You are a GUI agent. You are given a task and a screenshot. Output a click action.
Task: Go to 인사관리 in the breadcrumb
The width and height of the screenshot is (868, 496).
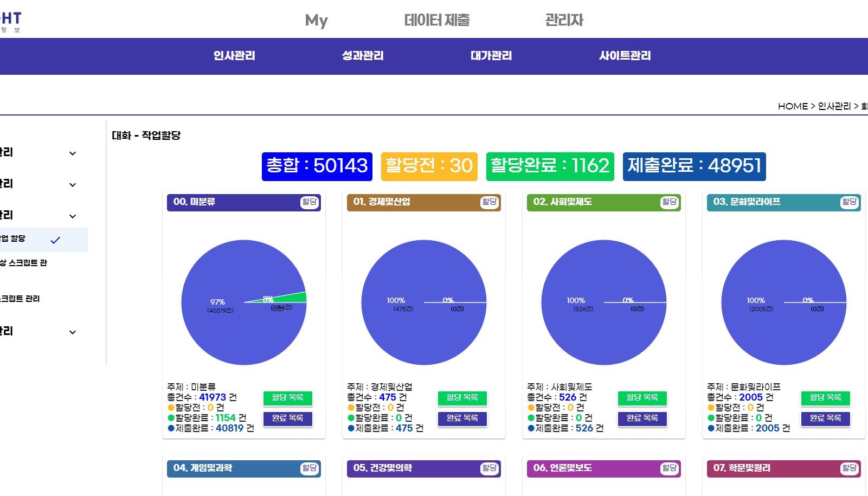[834, 106]
